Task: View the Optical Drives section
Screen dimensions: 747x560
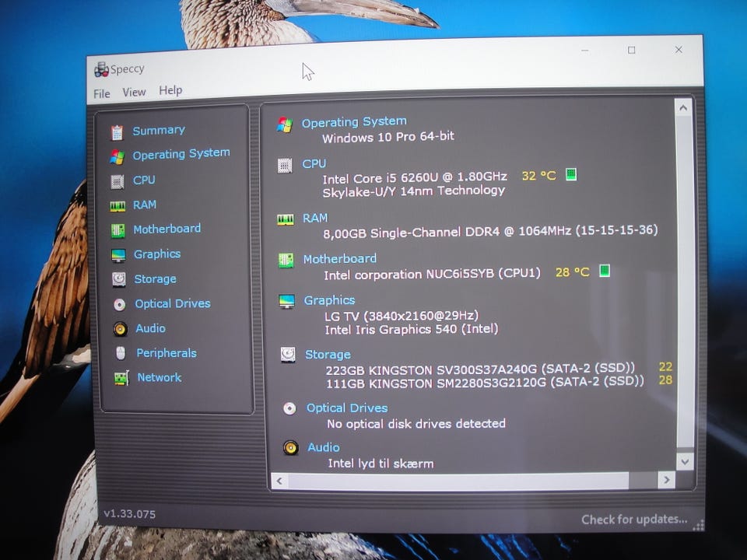Action: click(173, 303)
